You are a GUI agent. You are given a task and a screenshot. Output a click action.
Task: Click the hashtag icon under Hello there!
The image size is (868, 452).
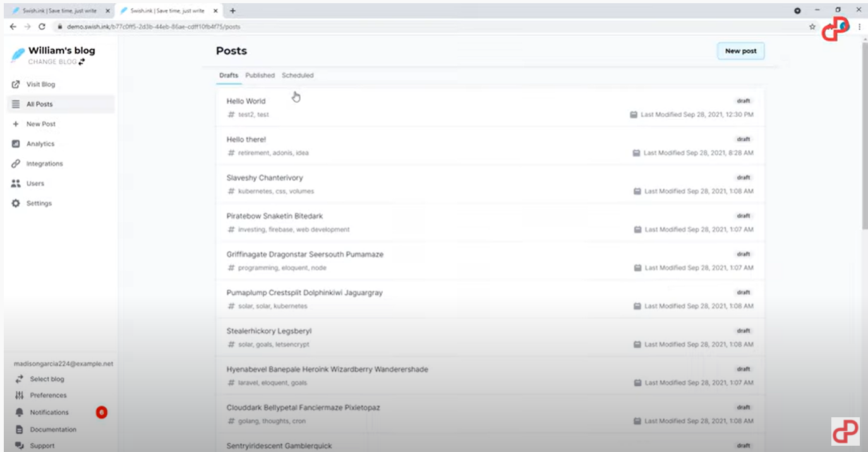click(x=231, y=153)
